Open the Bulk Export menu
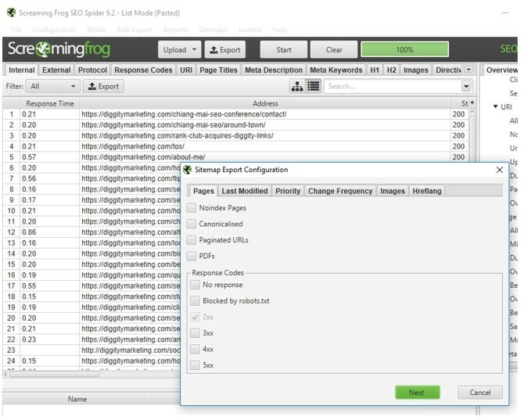Screen dimensions: 527x420 pyautogui.click(x=134, y=30)
